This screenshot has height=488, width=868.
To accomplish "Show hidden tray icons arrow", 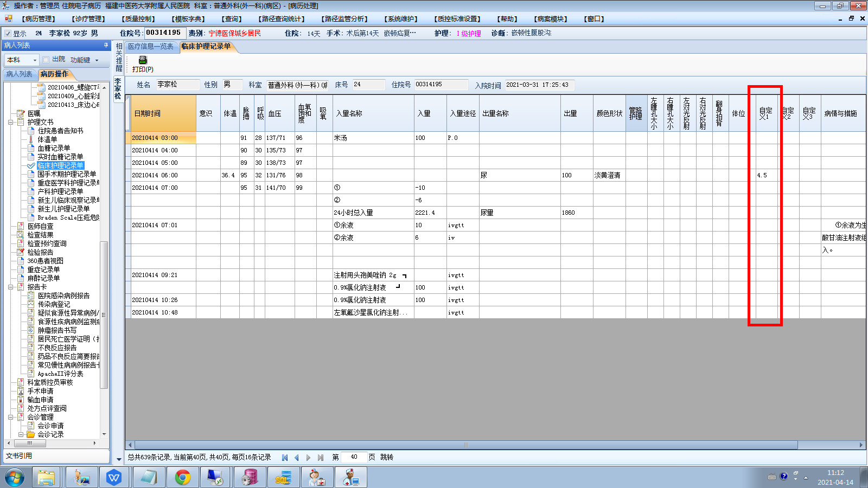I will point(806,478).
